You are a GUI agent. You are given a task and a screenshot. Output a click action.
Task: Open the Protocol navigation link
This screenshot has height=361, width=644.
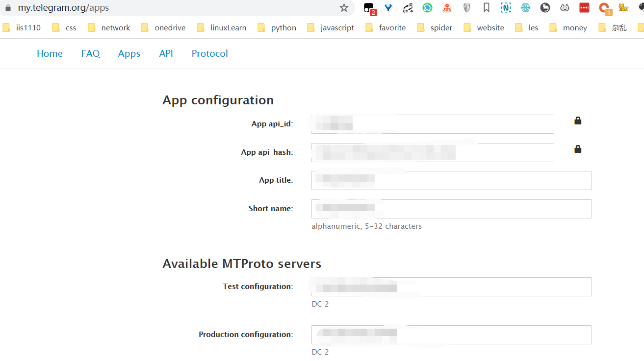click(210, 53)
